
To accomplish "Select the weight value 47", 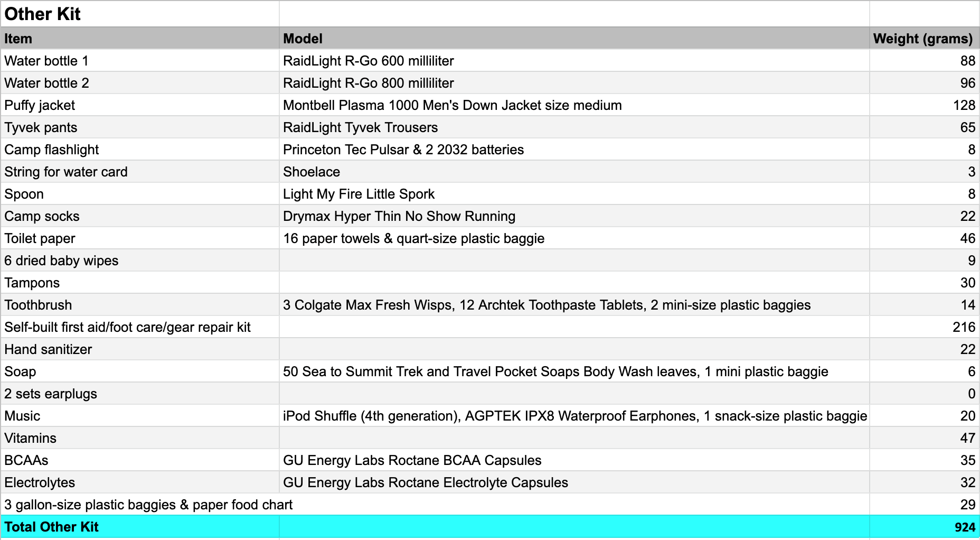I will pos(924,438).
